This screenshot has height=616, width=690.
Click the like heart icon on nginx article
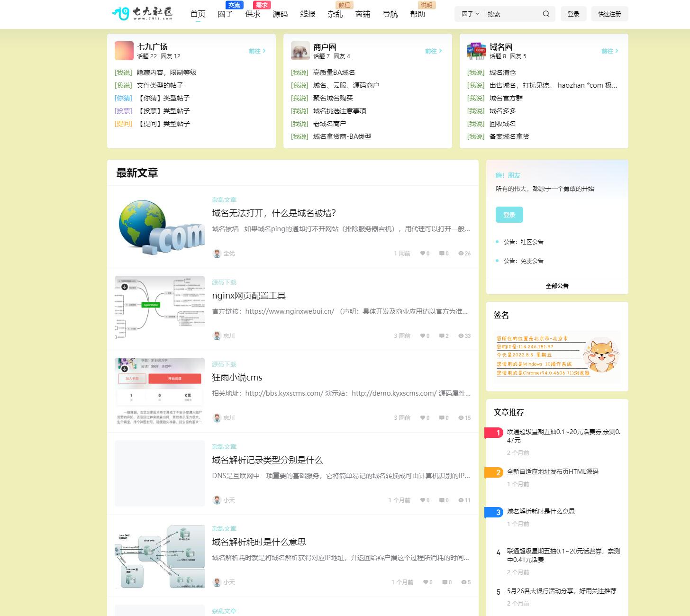coord(422,336)
